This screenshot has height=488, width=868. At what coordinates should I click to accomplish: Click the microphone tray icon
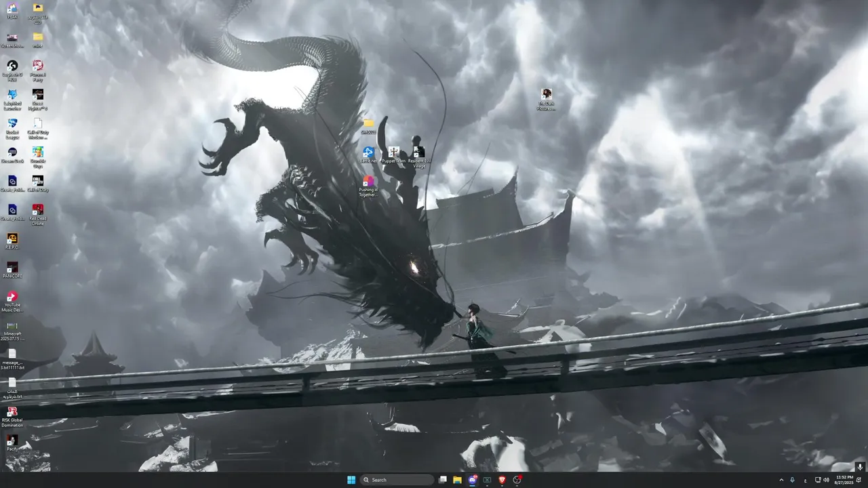tap(792, 480)
